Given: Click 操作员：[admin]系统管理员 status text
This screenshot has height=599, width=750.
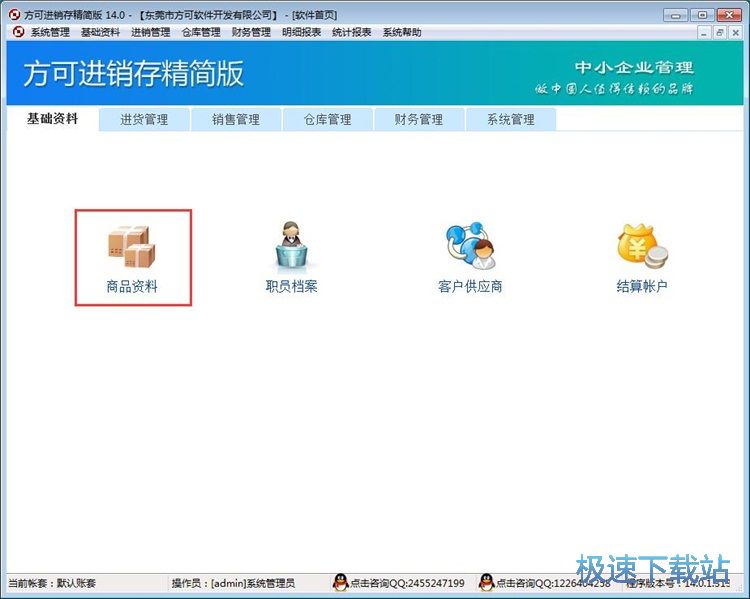Looking at the screenshot, I should point(233,583).
